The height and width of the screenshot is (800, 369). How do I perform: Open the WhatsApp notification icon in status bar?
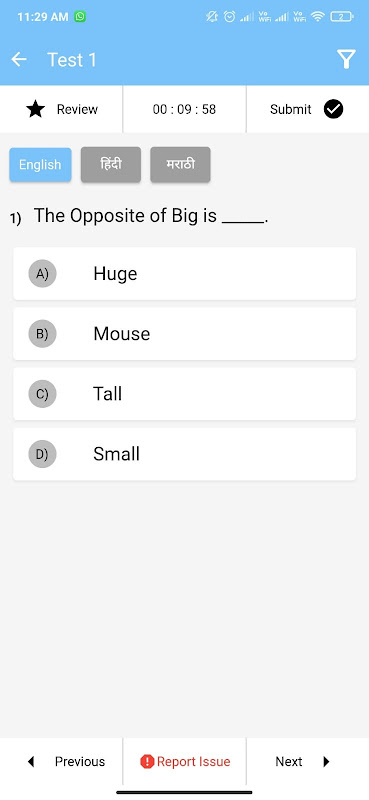click(x=80, y=17)
